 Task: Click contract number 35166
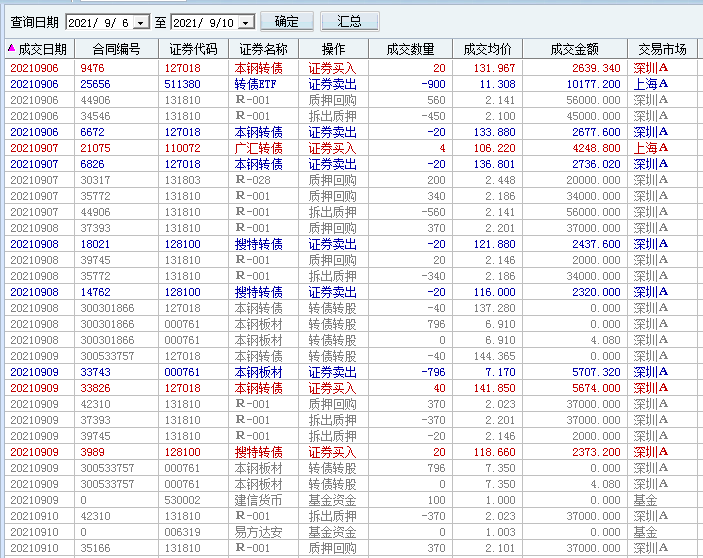pos(95,548)
